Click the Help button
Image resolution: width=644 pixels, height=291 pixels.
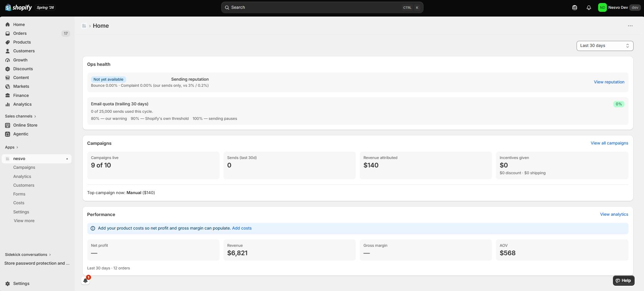tap(623, 281)
